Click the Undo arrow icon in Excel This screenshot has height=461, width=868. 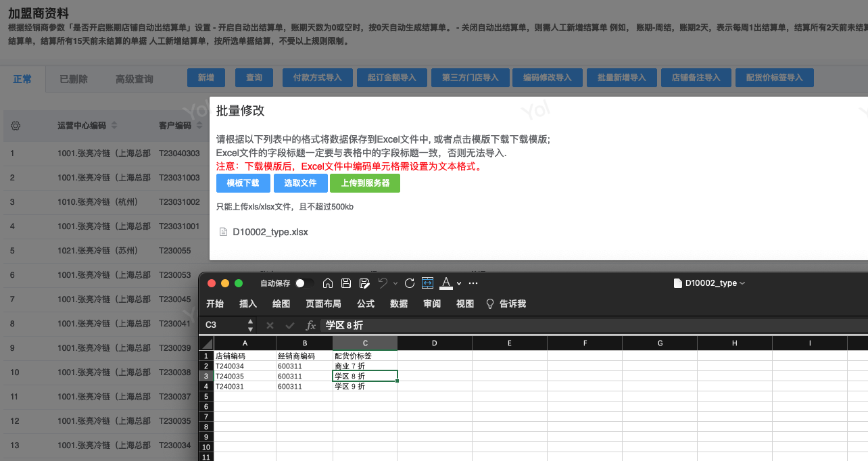[383, 283]
